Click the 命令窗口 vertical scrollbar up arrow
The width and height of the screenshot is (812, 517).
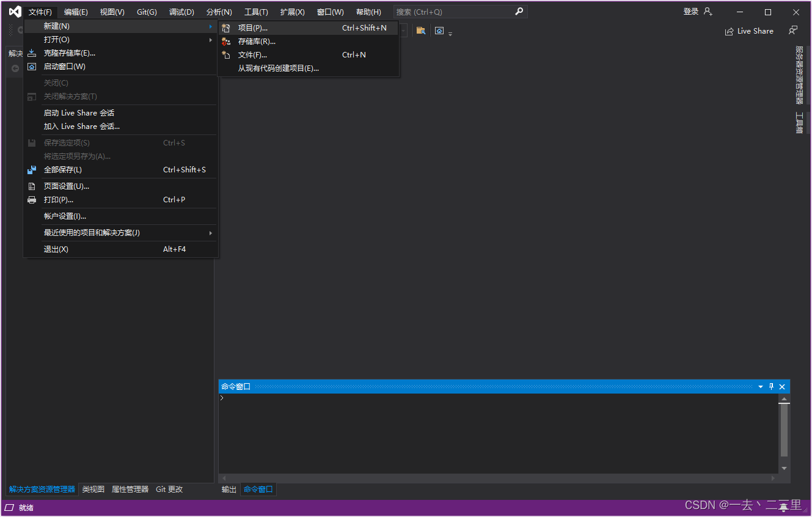[785, 399]
